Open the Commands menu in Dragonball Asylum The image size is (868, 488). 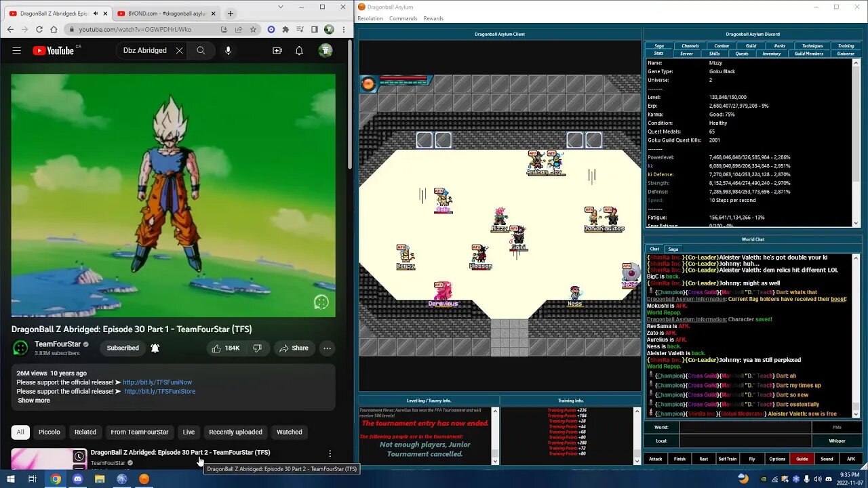[x=403, y=18]
